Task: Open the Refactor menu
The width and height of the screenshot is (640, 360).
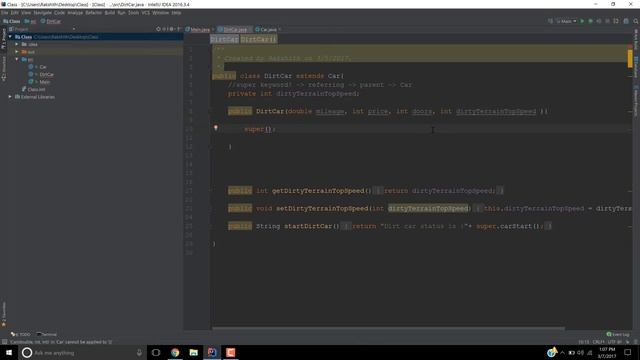Action: pyautogui.click(x=93, y=13)
